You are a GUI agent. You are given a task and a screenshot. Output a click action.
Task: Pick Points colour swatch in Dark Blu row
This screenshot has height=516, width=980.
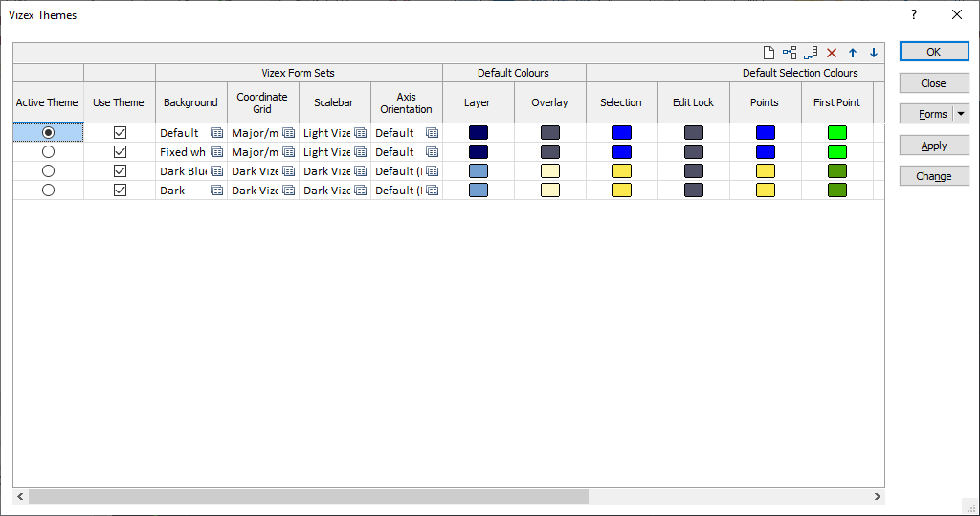(766, 170)
